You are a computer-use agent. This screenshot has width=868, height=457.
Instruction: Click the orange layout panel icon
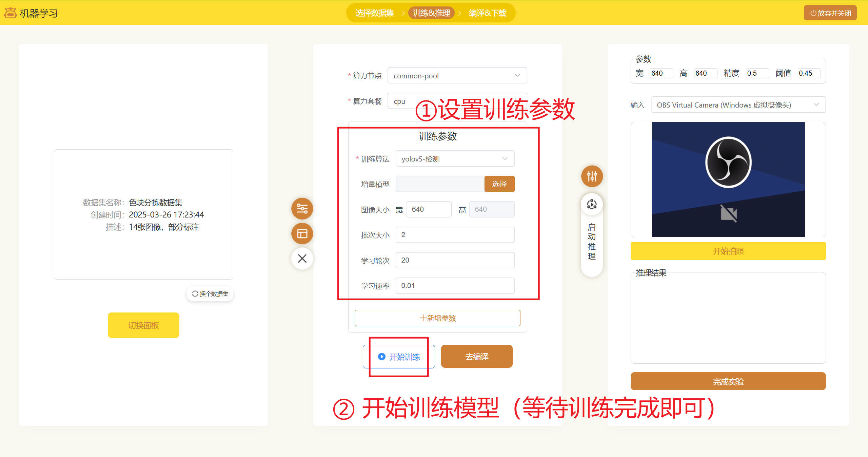click(302, 233)
